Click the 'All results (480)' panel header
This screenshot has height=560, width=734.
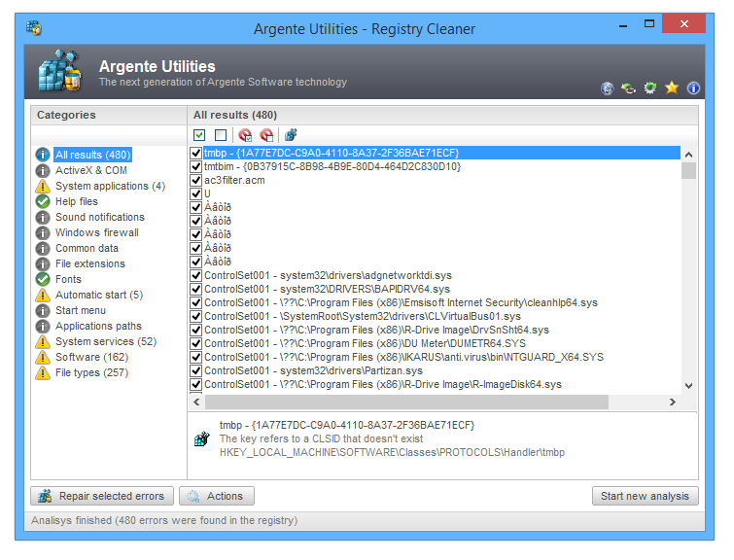(235, 115)
